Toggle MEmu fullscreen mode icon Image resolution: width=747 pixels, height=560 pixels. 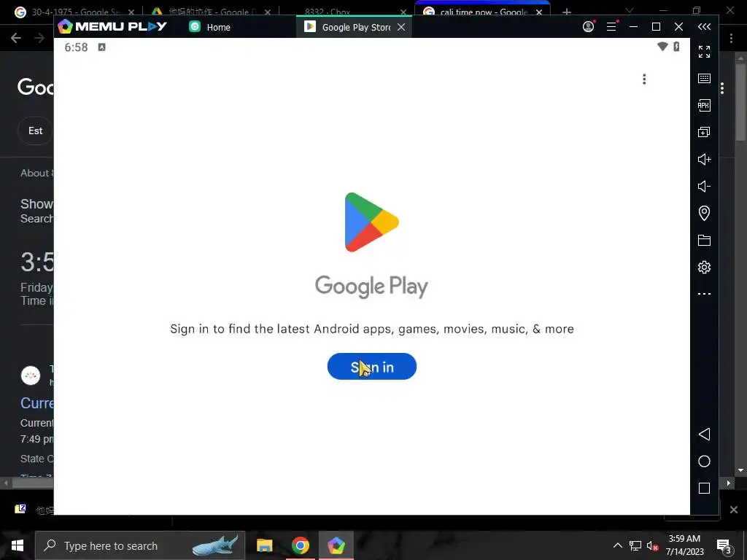704,52
